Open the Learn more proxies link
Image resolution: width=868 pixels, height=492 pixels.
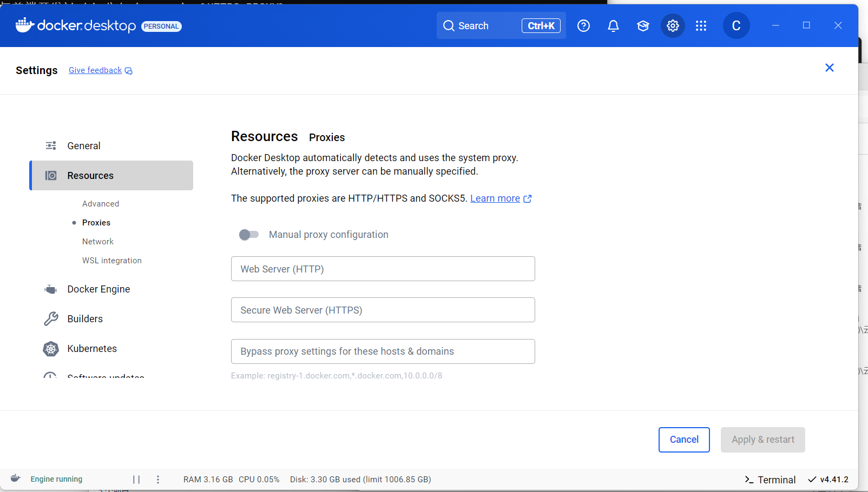[495, 198]
